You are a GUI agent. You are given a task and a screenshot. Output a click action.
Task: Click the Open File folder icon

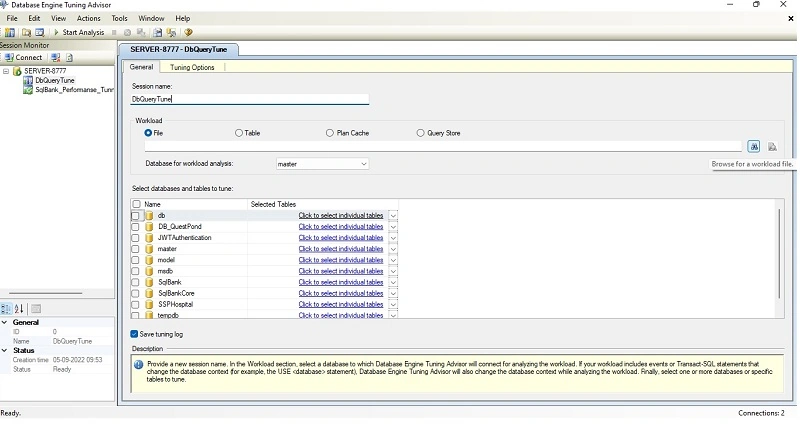click(26, 33)
